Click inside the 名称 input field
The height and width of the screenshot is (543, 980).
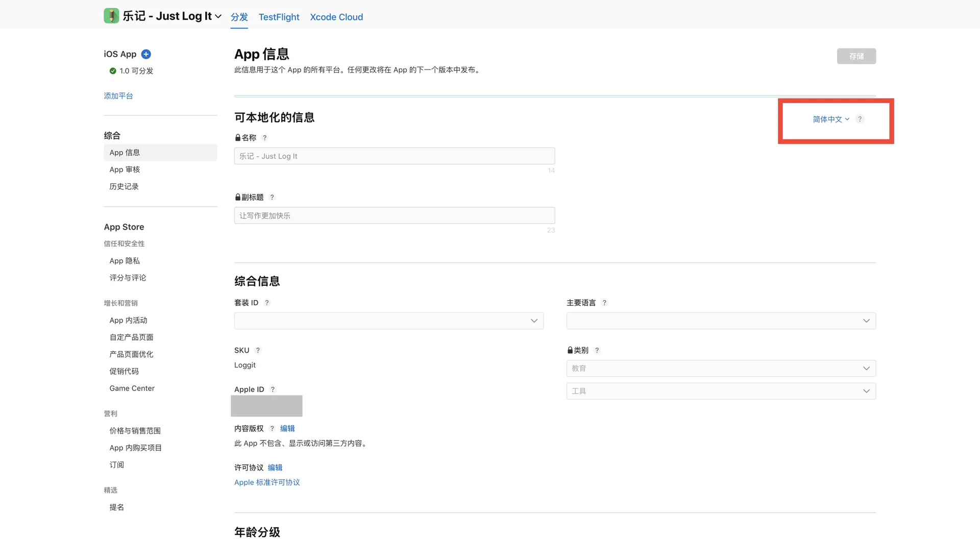point(394,156)
